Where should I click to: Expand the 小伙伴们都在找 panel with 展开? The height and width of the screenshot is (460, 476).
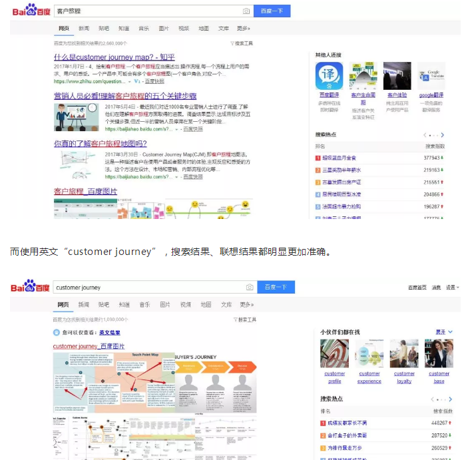(444, 332)
